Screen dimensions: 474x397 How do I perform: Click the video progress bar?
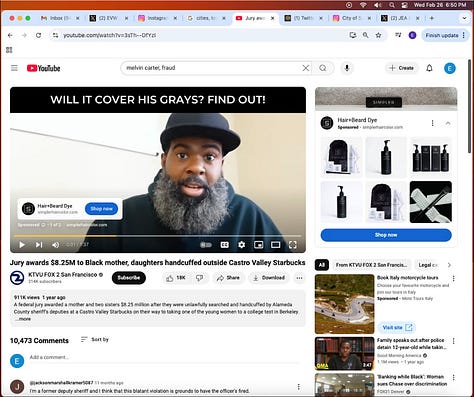158,236
